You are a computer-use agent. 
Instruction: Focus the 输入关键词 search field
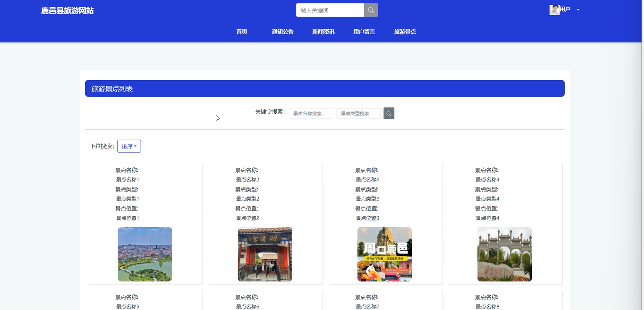click(x=330, y=10)
